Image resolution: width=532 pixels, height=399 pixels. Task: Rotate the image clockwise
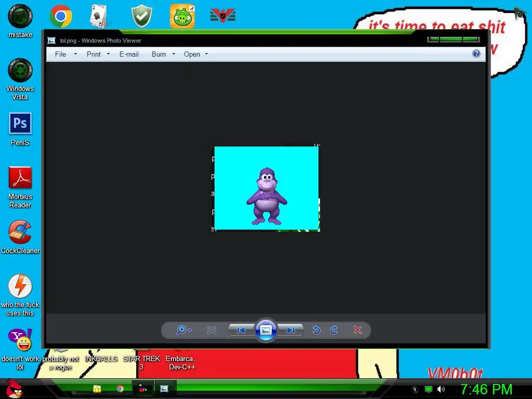[334, 330]
